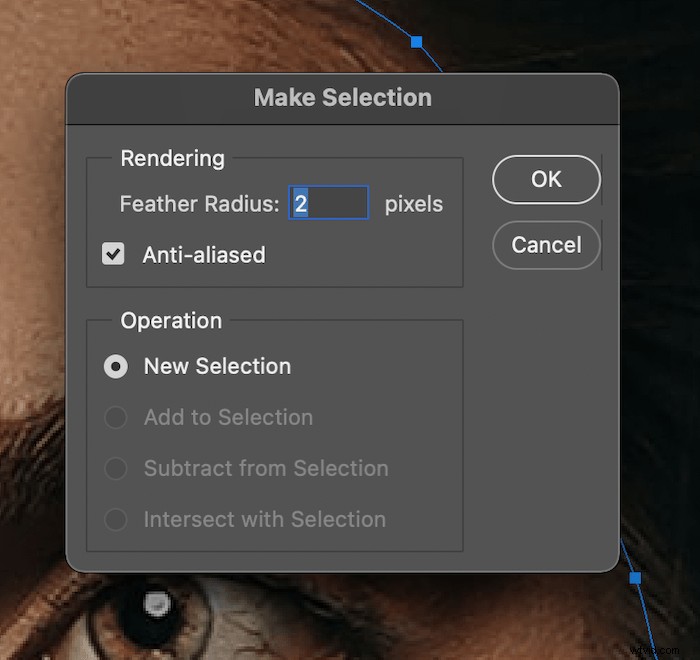Screen dimensions: 700x660
Task: Click the Anti-aliased label text
Action: (x=204, y=255)
